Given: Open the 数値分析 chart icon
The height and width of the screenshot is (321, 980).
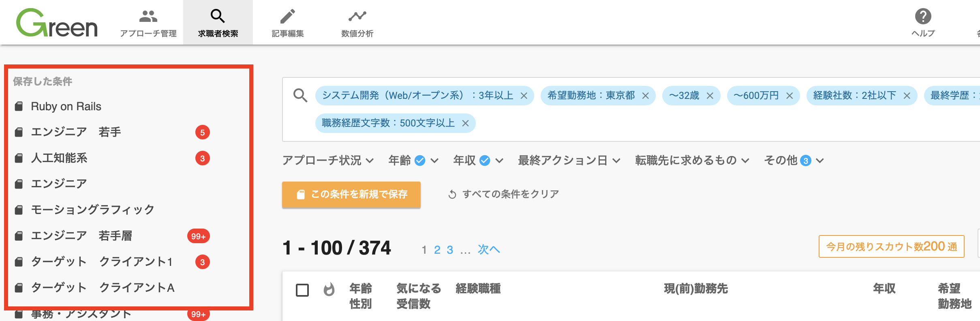Looking at the screenshot, I should click(357, 16).
